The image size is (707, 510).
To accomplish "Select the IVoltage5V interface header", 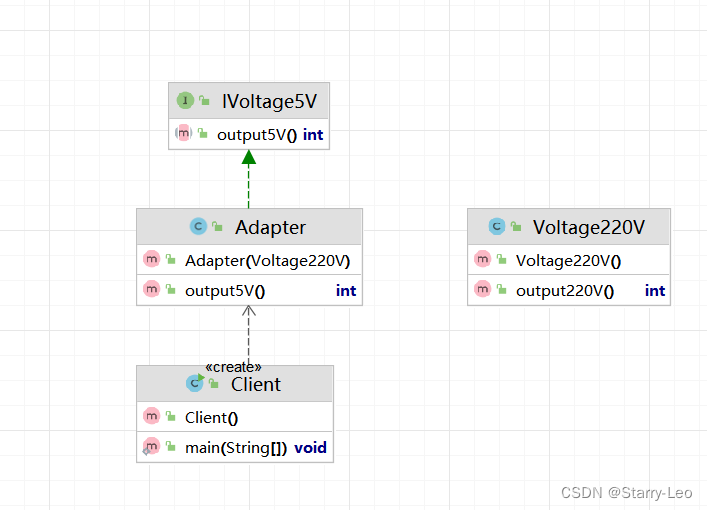I will point(249,101).
